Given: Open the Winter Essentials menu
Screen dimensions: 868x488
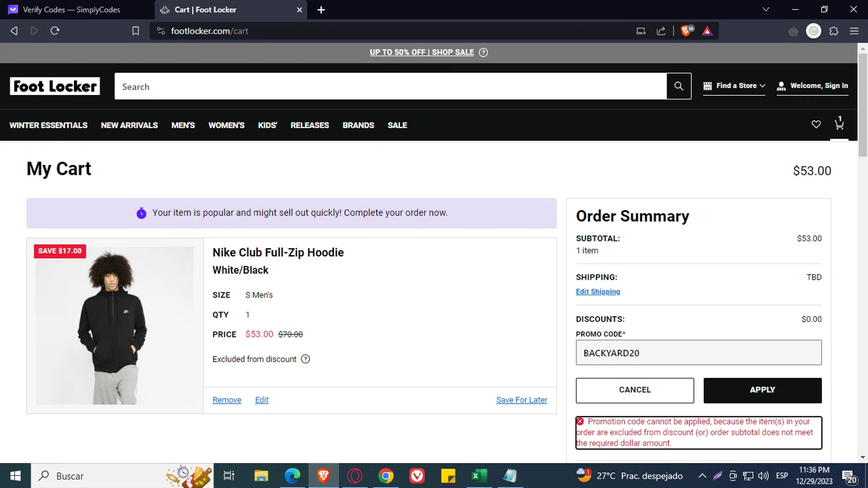Looking at the screenshot, I should tap(49, 125).
